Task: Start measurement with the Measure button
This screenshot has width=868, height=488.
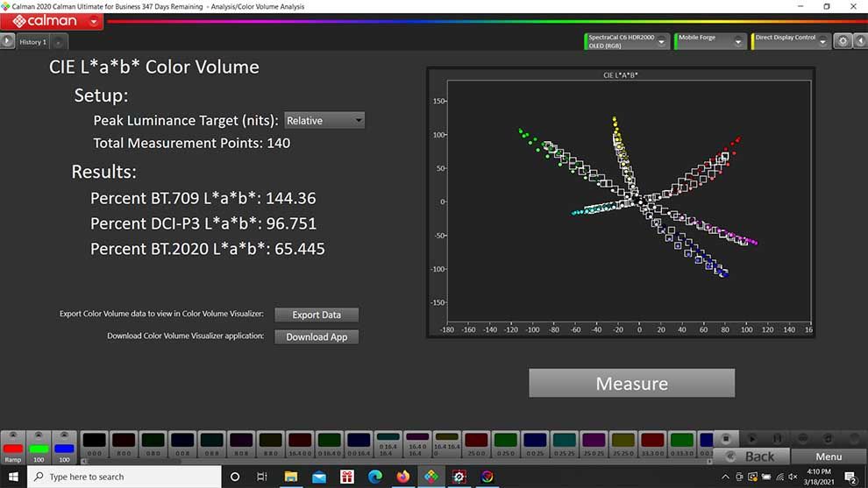Action: pyautogui.click(x=631, y=383)
